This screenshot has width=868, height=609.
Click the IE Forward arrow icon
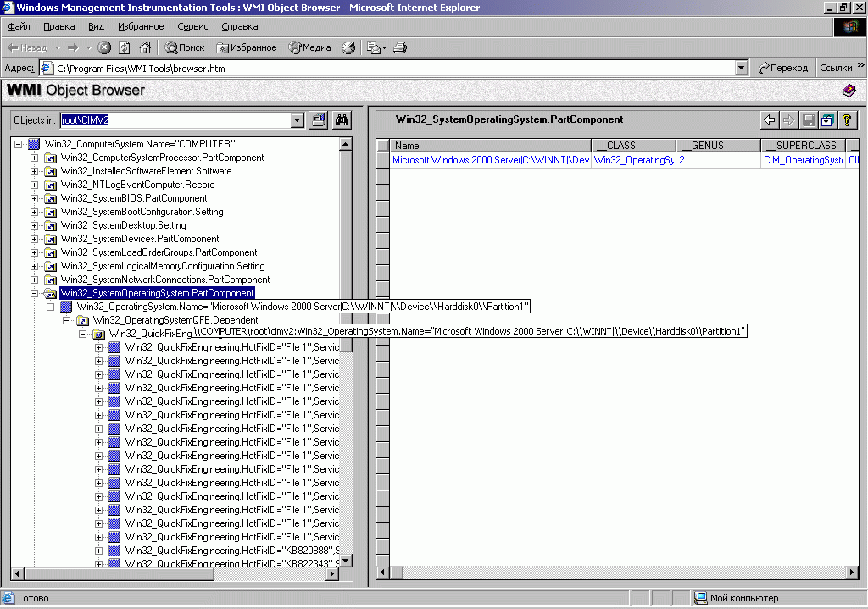73,47
